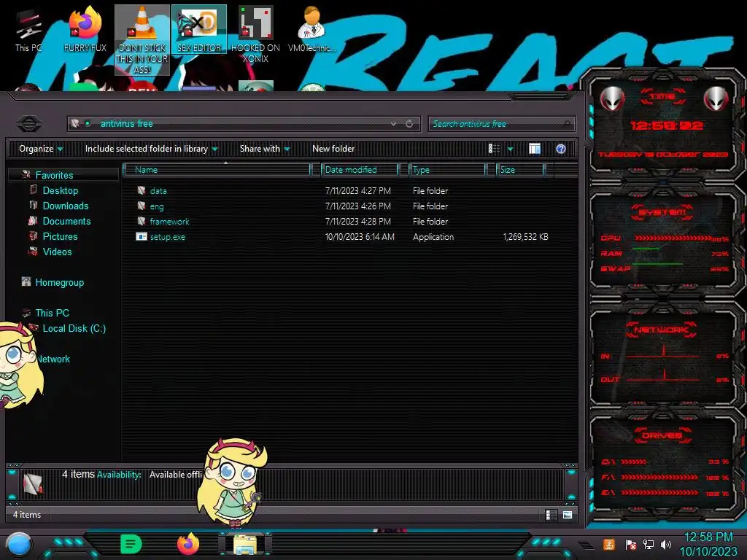The width and height of the screenshot is (747, 560).
Task: Click the explorer back navigation button
Action: point(29,124)
